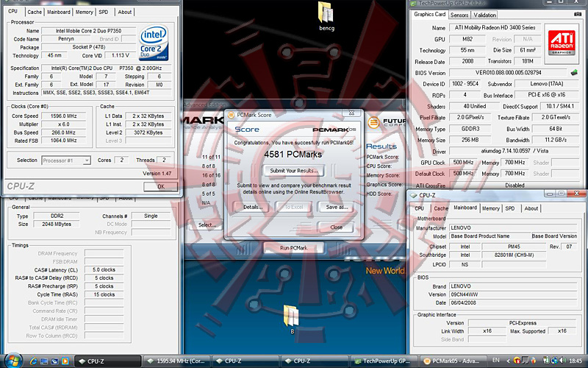Close the PCMark Score dialog with X
This screenshot has width=588, height=368.
(x=352, y=113)
